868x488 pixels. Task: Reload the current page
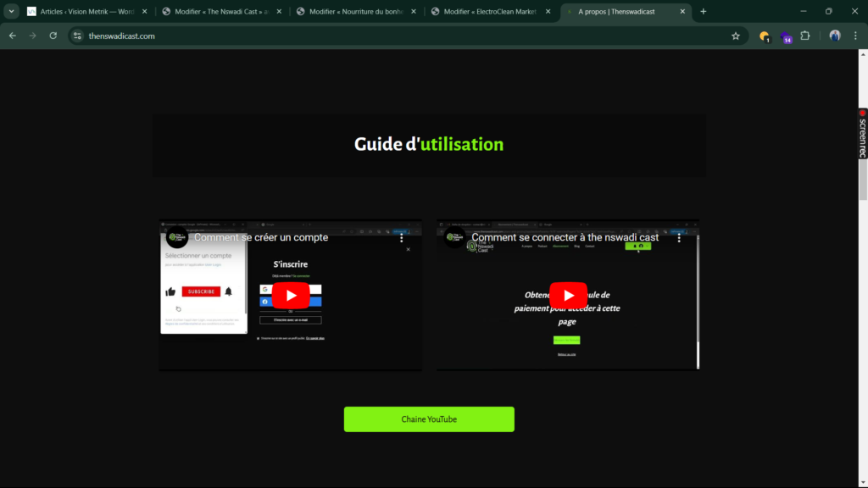pyautogui.click(x=53, y=36)
